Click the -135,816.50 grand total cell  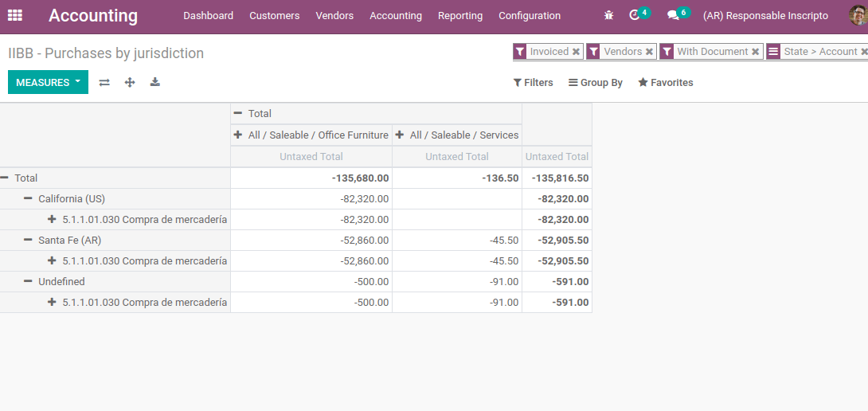coord(557,178)
